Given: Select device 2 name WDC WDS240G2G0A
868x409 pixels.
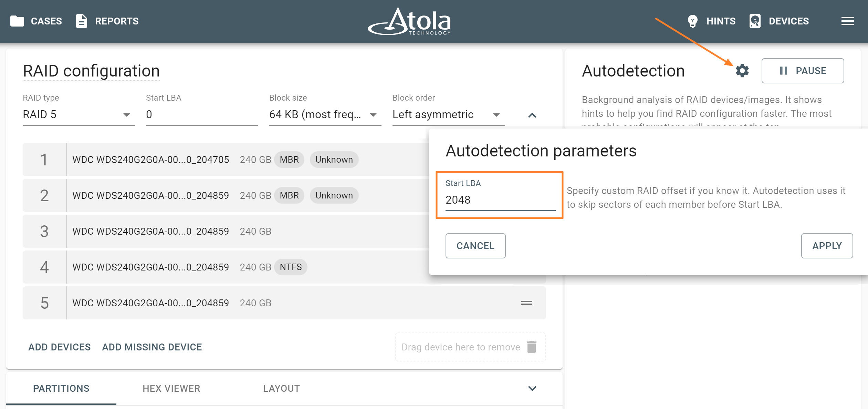Looking at the screenshot, I should point(150,195).
